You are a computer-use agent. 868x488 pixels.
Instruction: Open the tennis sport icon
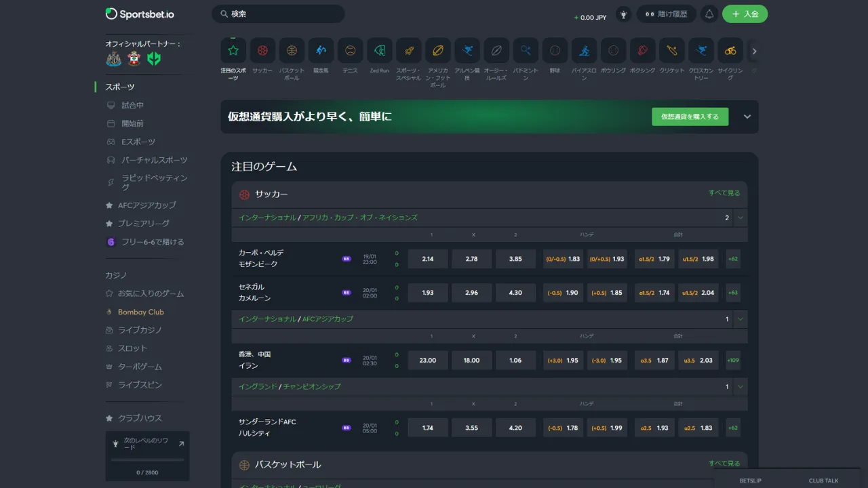click(x=350, y=51)
